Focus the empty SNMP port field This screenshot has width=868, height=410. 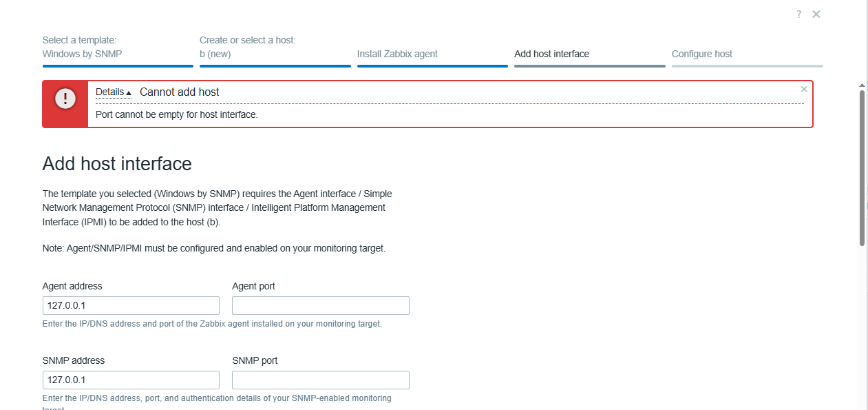pyautogui.click(x=321, y=380)
